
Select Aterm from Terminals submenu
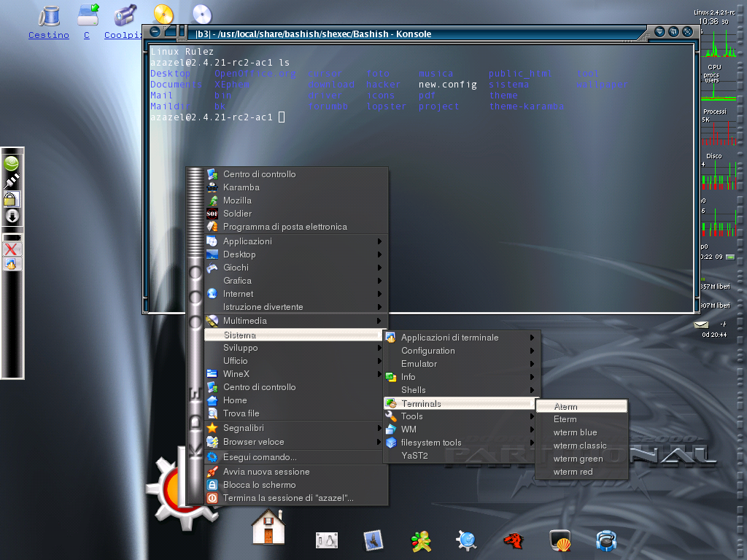(581, 407)
